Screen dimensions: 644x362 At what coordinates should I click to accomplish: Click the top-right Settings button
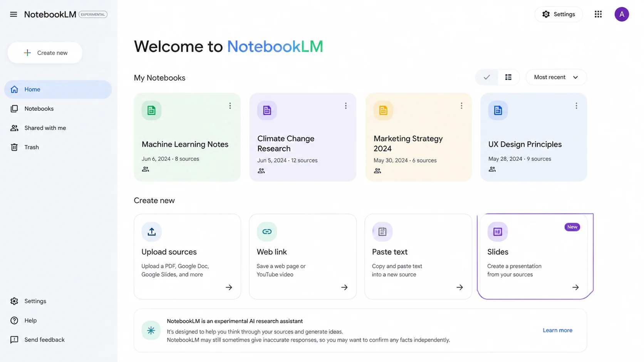[558, 14]
